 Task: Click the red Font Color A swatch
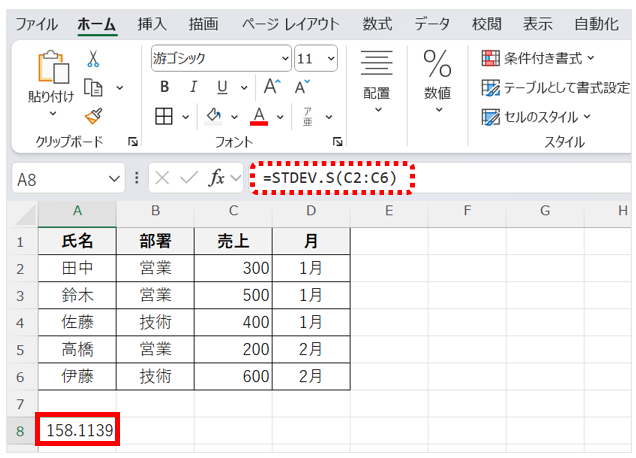pyautogui.click(x=259, y=116)
